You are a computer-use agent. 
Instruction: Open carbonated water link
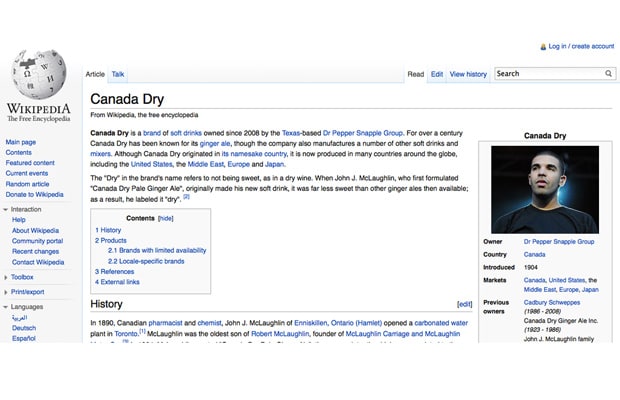441,323
